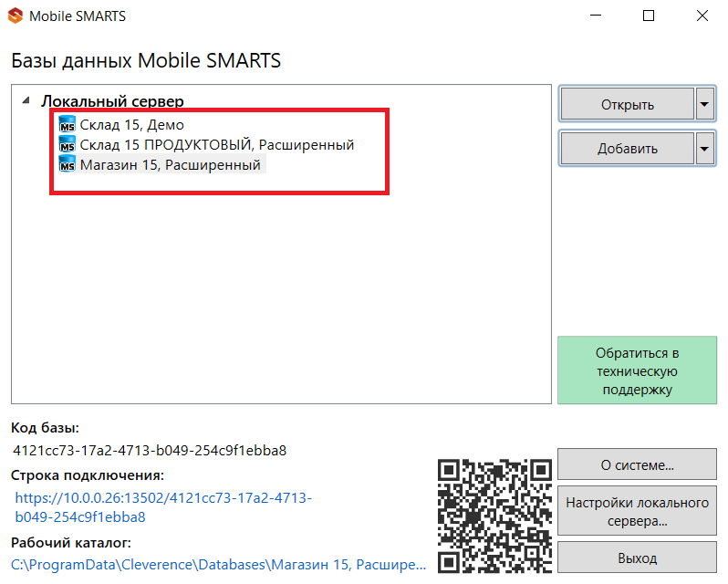Open the dropdown arrow beside Открыть
This screenshot has width=728, height=584.
[705, 104]
